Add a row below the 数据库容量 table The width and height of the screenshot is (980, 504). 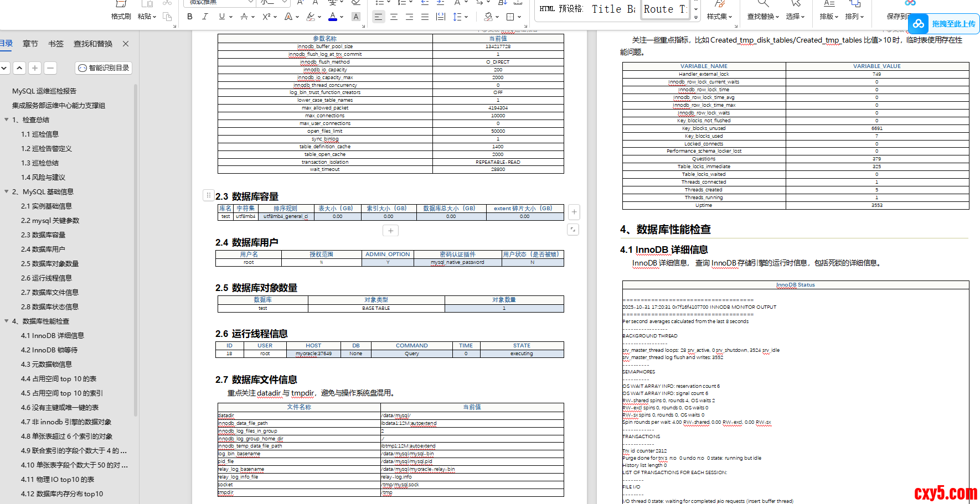[390, 231]
